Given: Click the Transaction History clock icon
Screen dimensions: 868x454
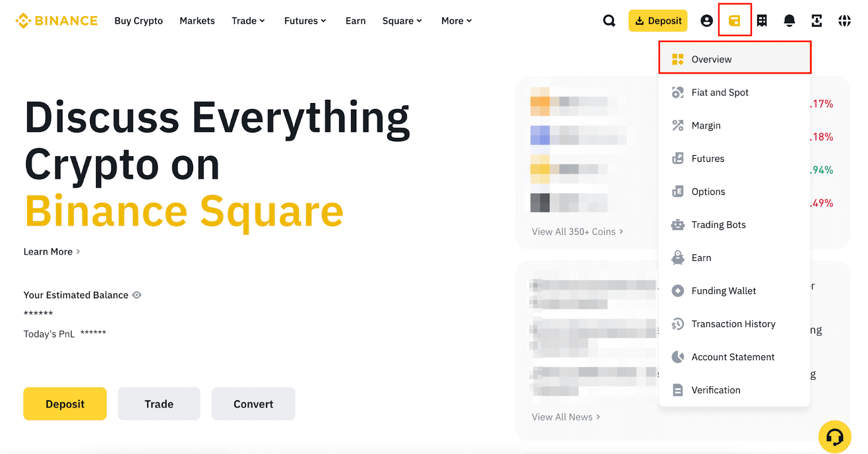Looking at the screenshot, I should click(x=678, y=324).
